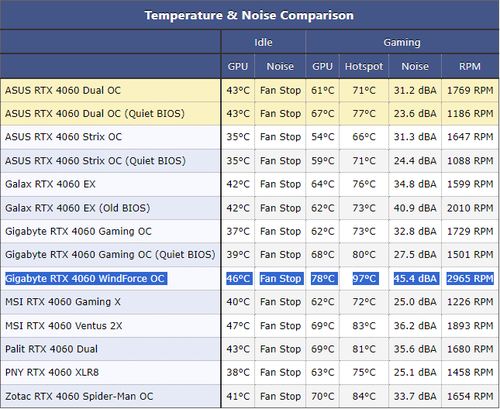
Task: Select the ASUS RTX 4060 Dual OC row name
Action: point(63,90)
